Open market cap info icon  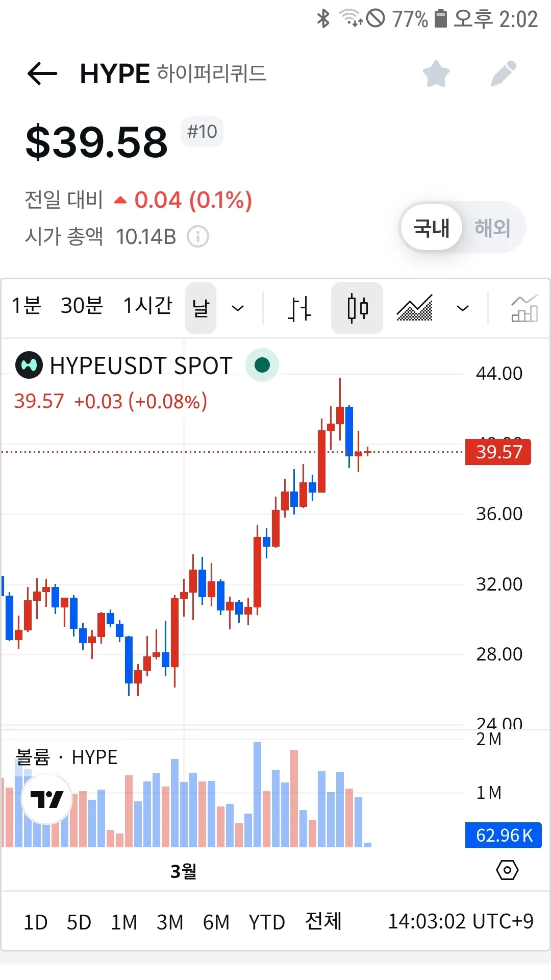tap(198, 237)
